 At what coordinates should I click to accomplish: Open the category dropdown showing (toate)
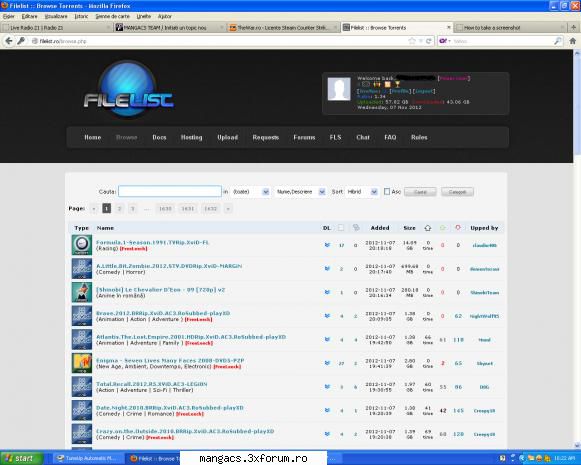coord(250,192)
